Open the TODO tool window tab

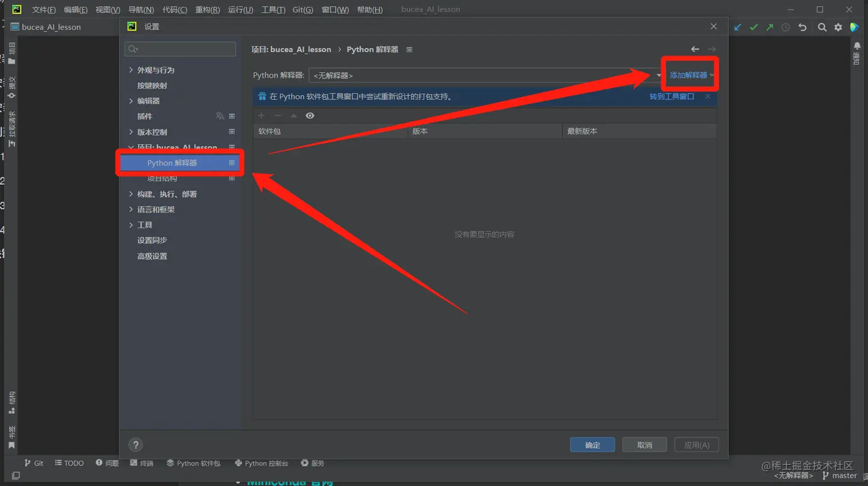click(69, 463)
